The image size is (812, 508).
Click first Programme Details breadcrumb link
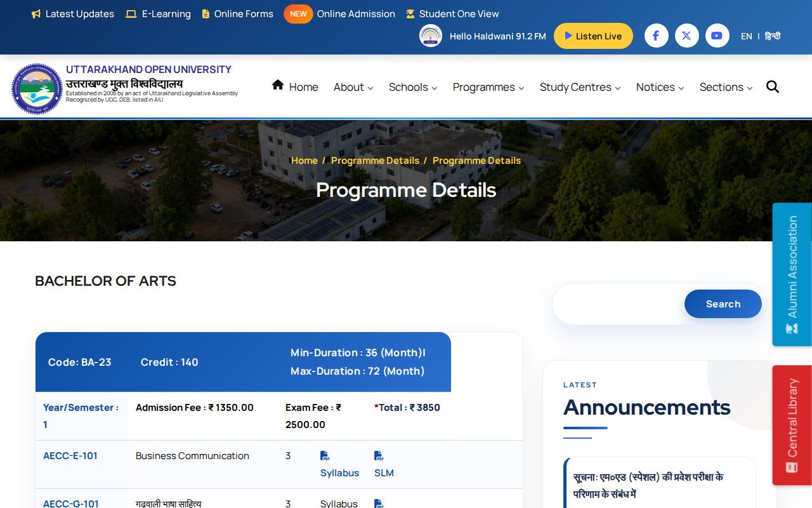375,161
